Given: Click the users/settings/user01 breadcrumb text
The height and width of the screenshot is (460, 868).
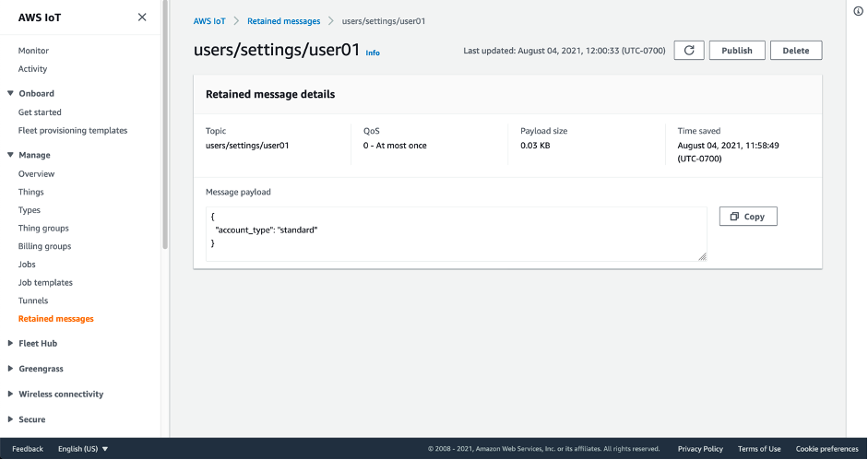Looking at the screenshot, I should click(x=384, y=21).
